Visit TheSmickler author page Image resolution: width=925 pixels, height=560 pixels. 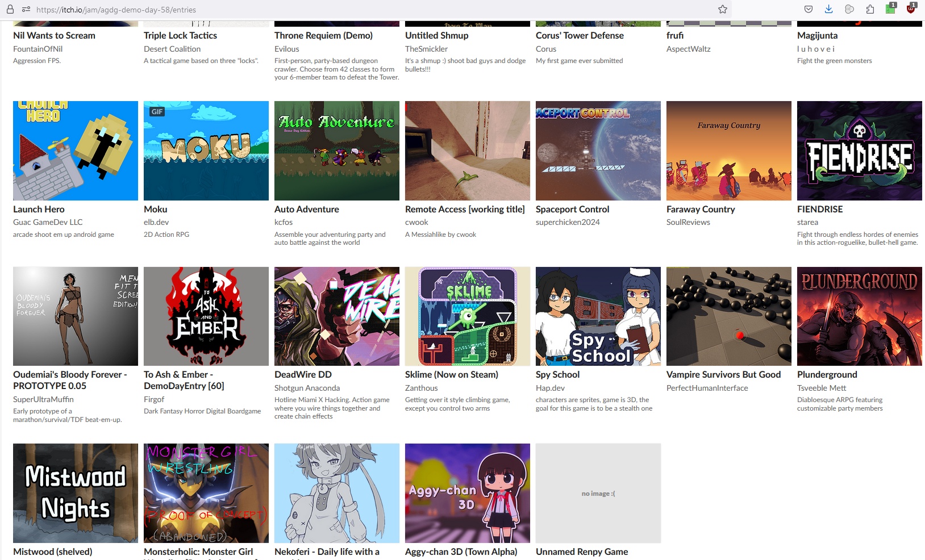[426, 49]
